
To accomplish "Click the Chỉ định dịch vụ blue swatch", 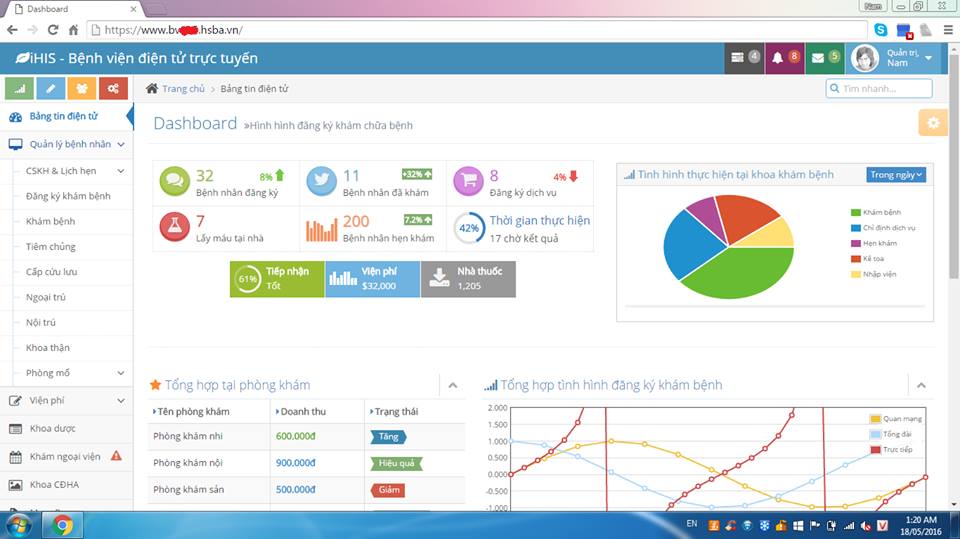I will (x=855, y=228).
